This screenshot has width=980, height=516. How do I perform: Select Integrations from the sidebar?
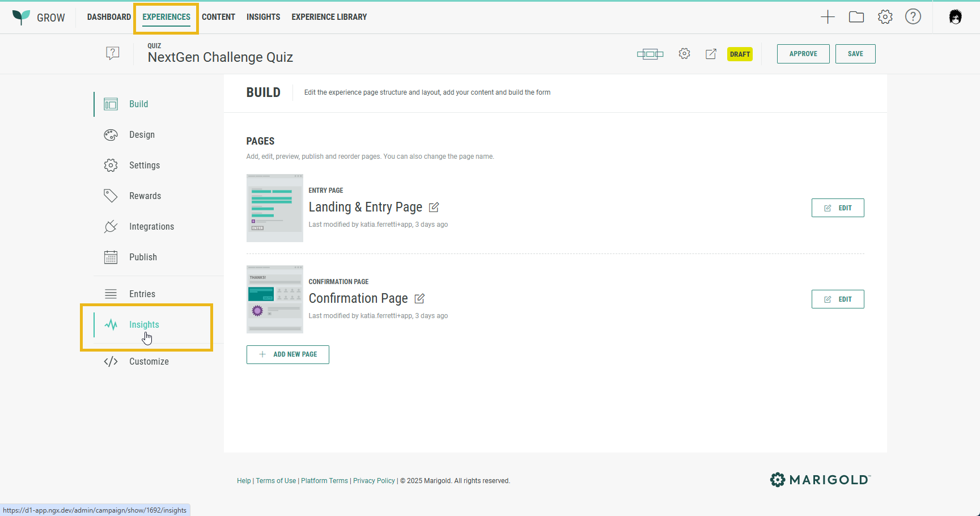point(151,227)
